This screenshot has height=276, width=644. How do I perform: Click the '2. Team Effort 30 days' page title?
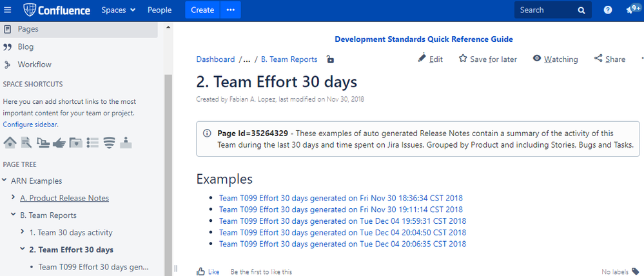[x=277, y=82]
